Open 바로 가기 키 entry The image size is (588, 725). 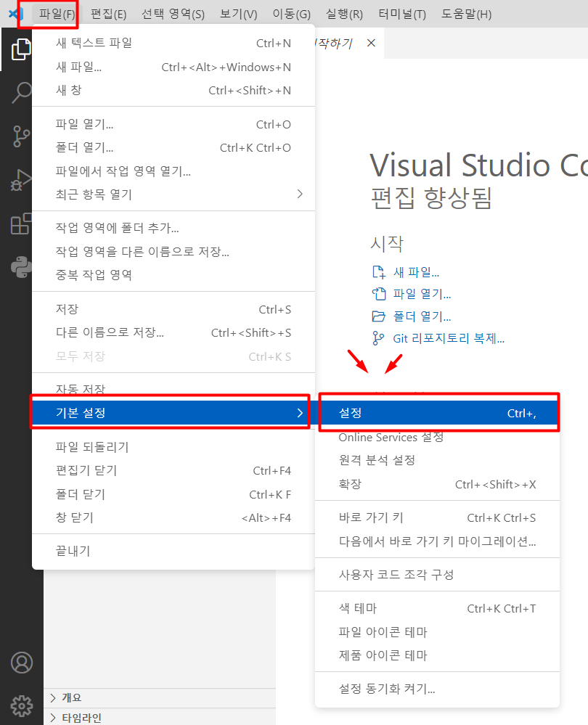coord(438,518)
